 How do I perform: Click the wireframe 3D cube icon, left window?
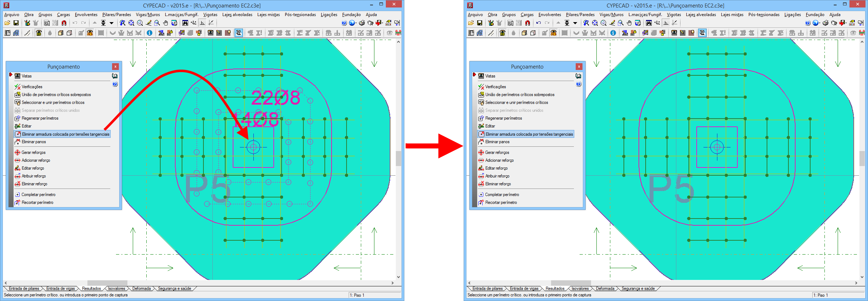(69, 33)
